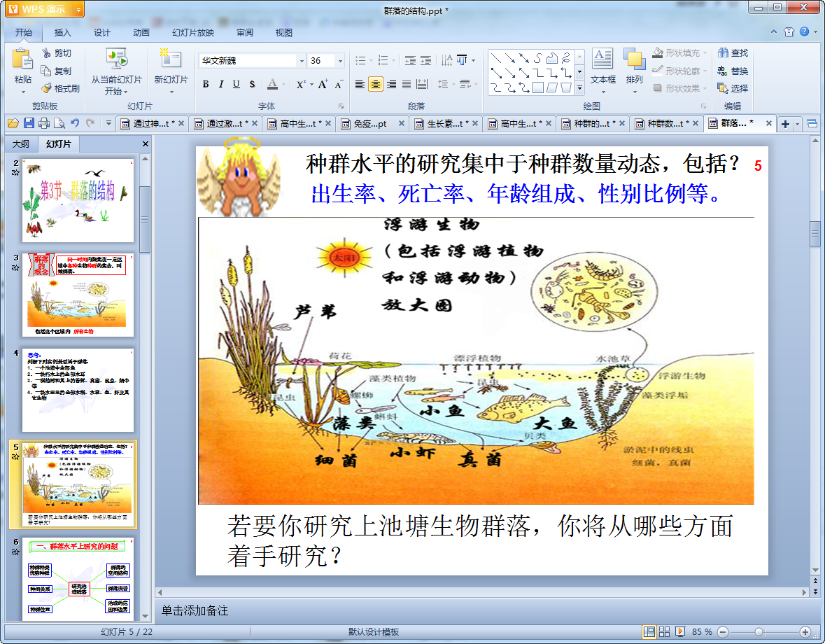Screen dimensions: 825x644
Task: Open the Insert (插入) ribbon tab
Action: (x=62, y=33)
